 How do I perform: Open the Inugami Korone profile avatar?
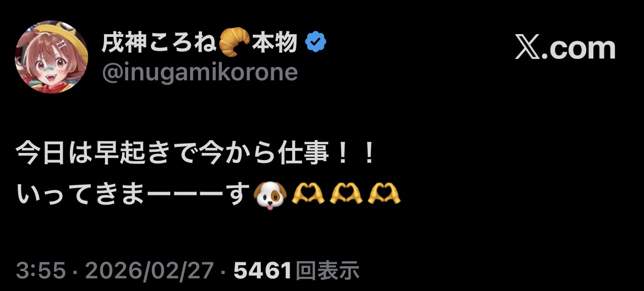(51, 57)
